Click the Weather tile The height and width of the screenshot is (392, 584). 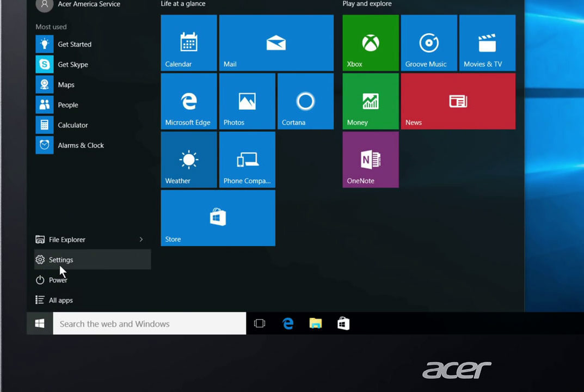[x=189, y=160]
